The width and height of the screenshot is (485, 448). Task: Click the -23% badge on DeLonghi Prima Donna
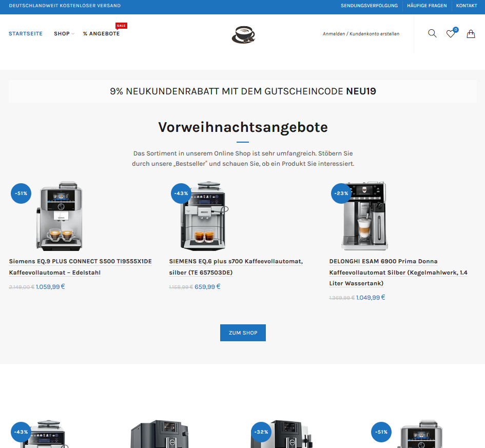tap(341, 193)
